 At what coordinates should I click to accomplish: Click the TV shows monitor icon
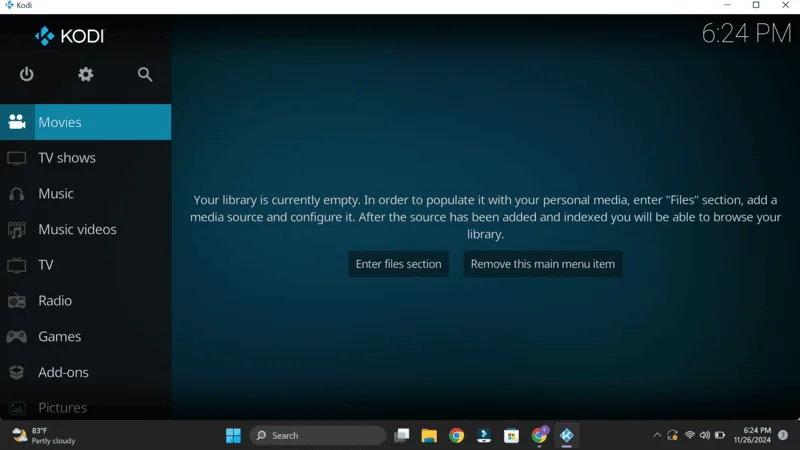coord(17,158)
